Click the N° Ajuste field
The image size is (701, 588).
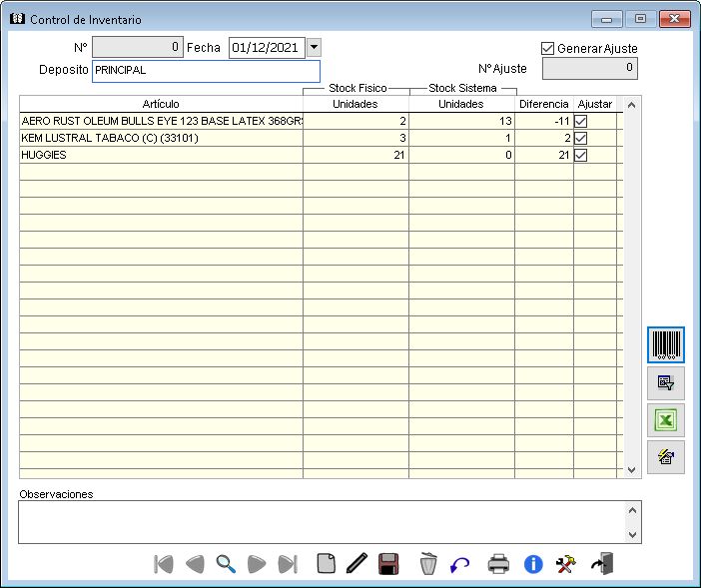(x=590, y=68)
